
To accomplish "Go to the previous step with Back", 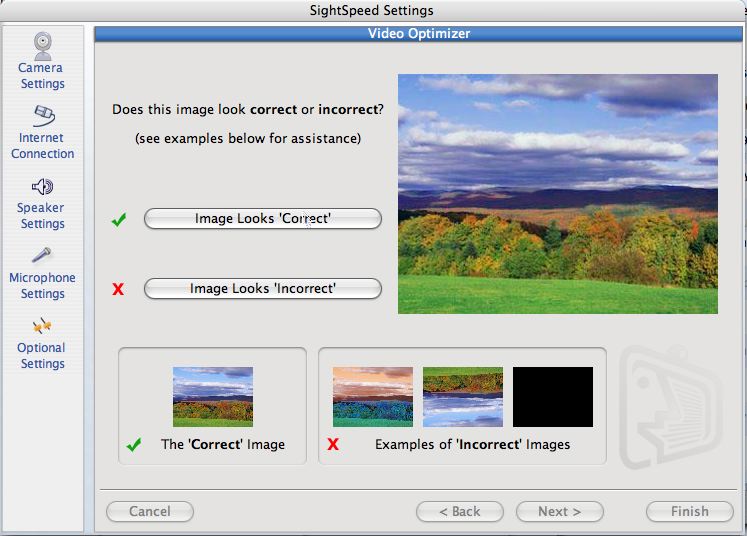I will pos(460,512).
